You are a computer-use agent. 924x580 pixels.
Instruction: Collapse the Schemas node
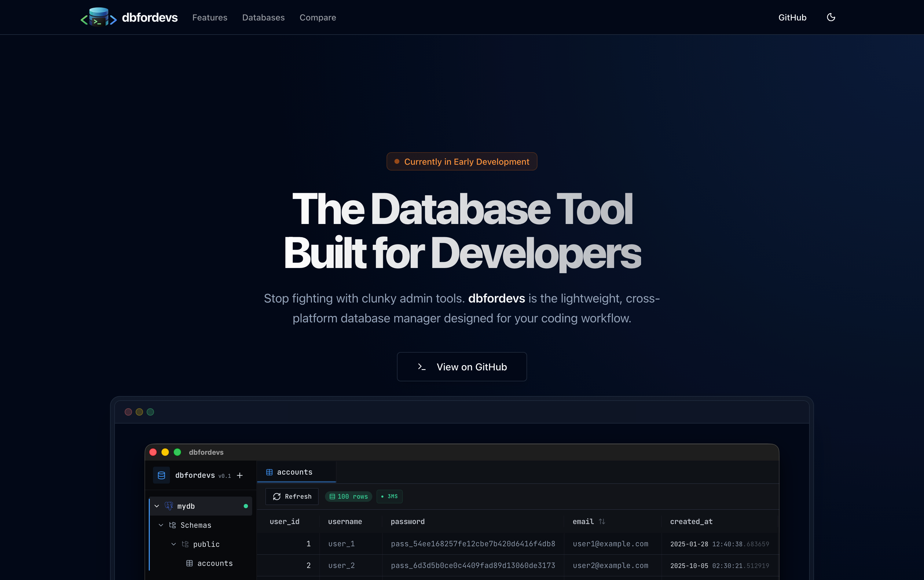(x=161, y=525)
